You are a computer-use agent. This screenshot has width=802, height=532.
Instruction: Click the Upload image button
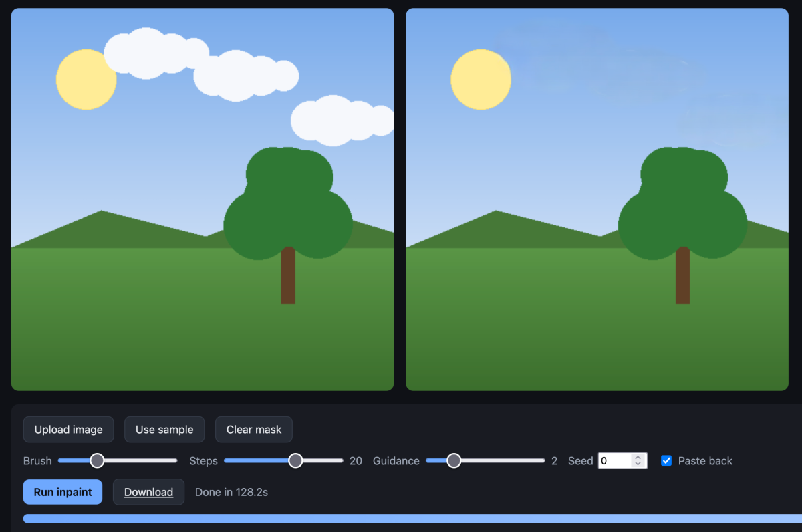tap(68, 430)
